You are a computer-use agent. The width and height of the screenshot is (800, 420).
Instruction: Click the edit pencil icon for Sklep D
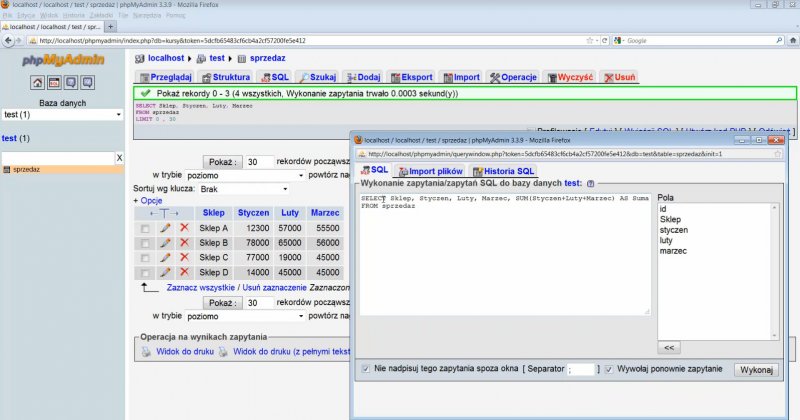tap(166, 272)
